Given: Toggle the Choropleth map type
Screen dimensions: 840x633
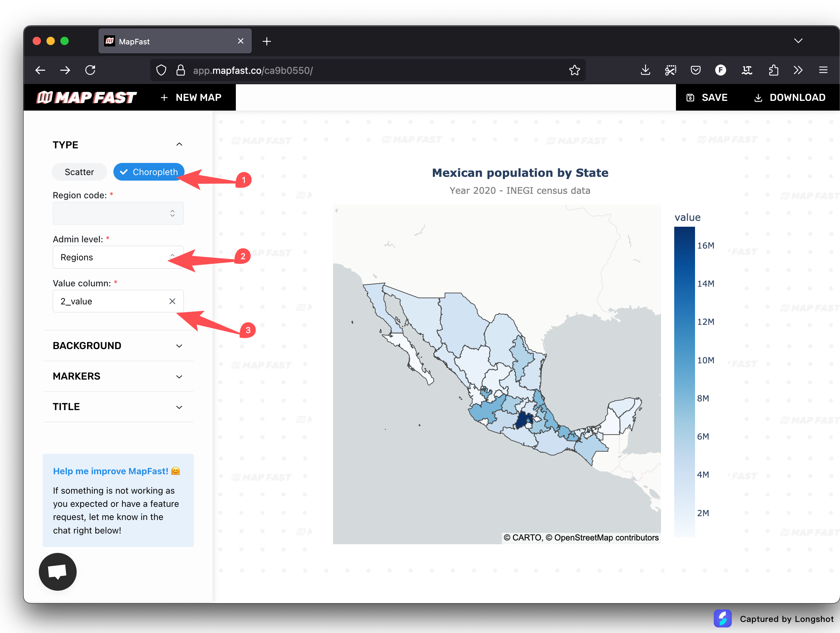Looking at the screenshot, I should click(x=149, y=172).
